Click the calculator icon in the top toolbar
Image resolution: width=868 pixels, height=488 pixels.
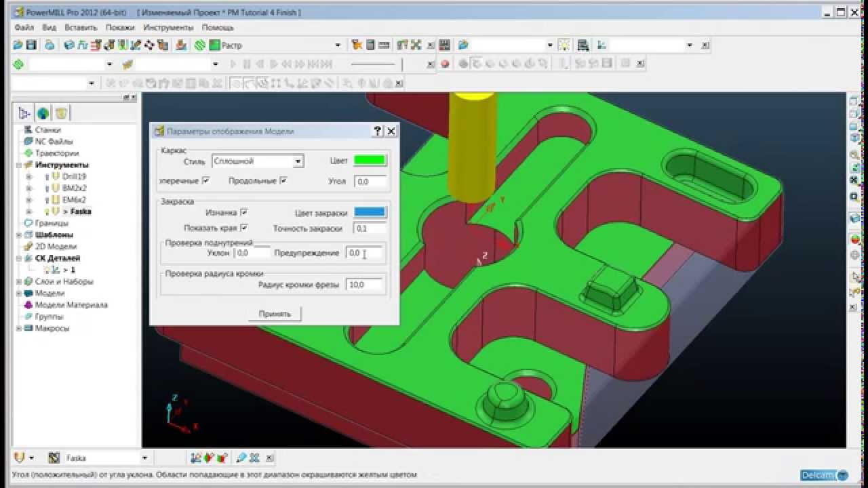pyautogui.click(x=370, y=45)
